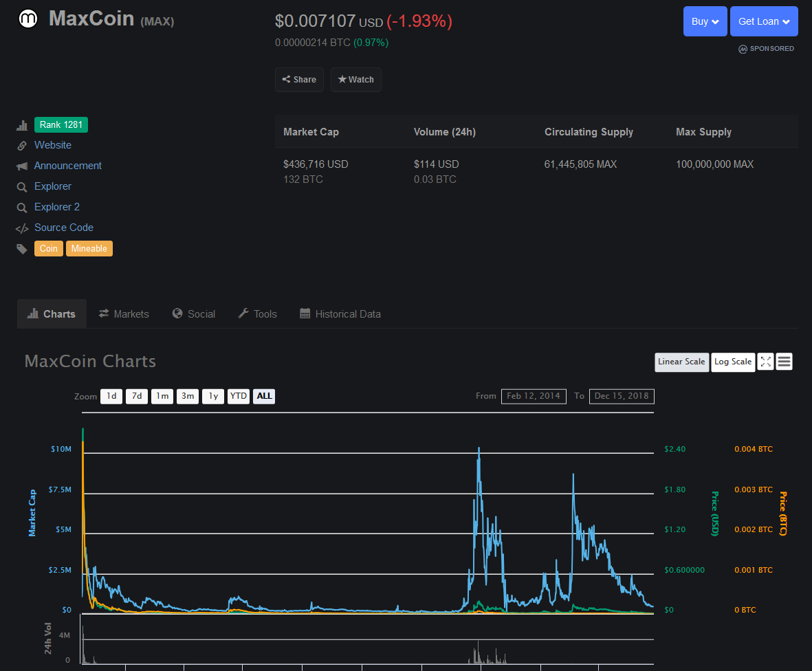Image resolution: width=812 pixels, height=671 pixels.
Task: Set chart zoom to 3m
Action: coord(188,396)
